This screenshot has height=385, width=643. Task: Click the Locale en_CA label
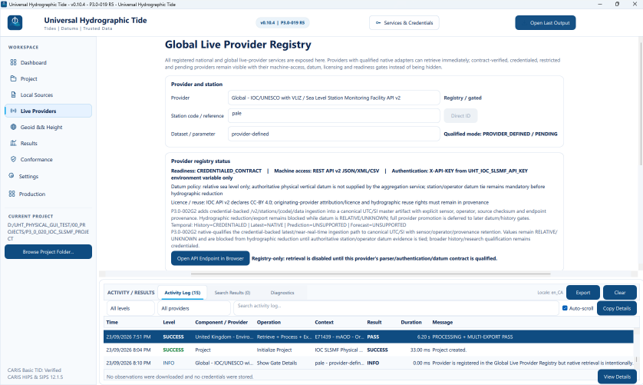tap(550, 292)
